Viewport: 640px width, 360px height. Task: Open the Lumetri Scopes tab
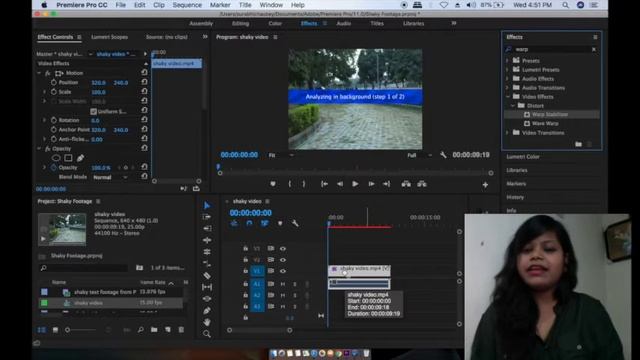[109, 37]
